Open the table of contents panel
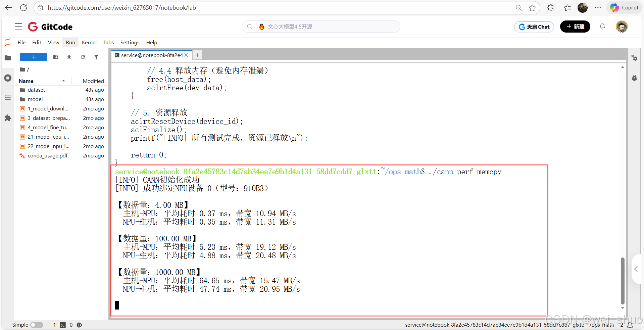 point(8,98)
